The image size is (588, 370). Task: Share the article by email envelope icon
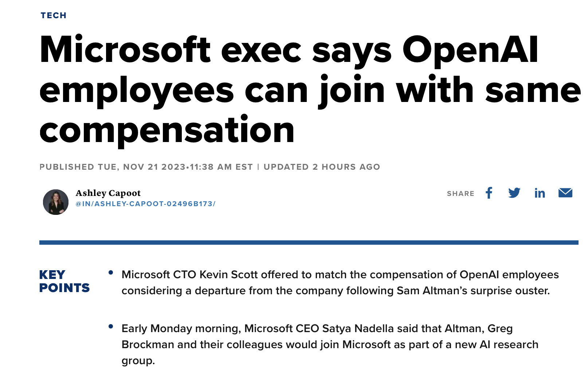point(565,193)
